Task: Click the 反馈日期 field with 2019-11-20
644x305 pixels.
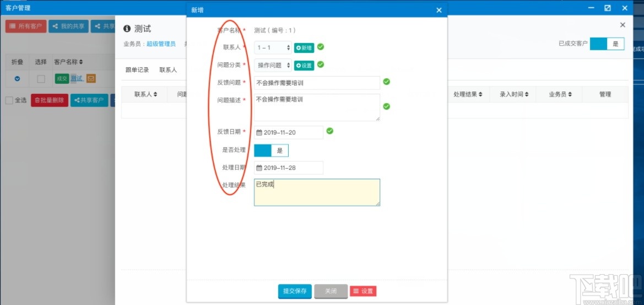Action: point(289,132)
